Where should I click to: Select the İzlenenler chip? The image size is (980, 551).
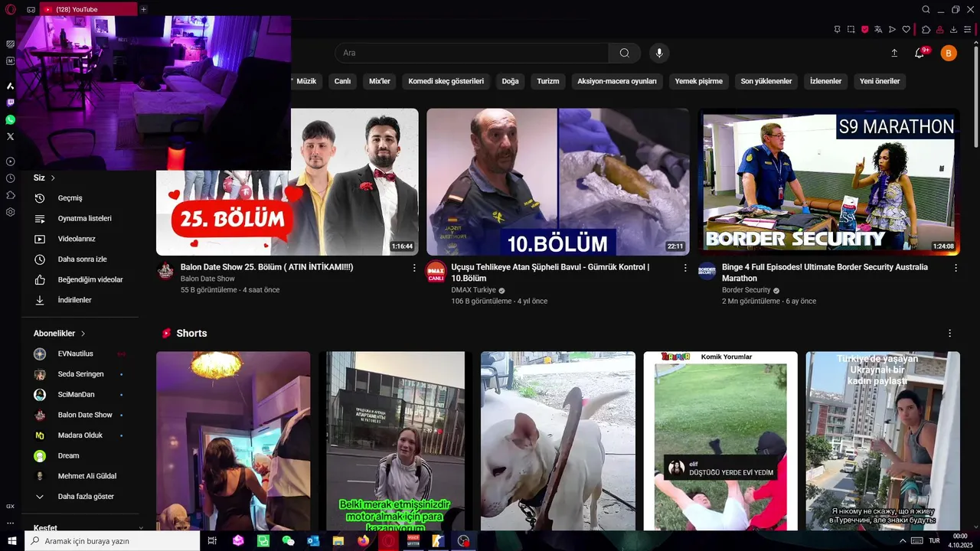coord(825,81)
